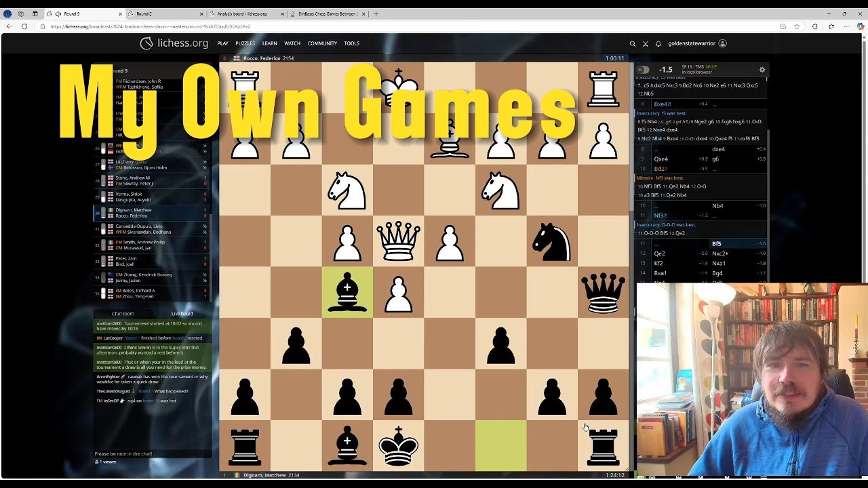Click the chat message input field
868x488 pixels.
(153, 453)
